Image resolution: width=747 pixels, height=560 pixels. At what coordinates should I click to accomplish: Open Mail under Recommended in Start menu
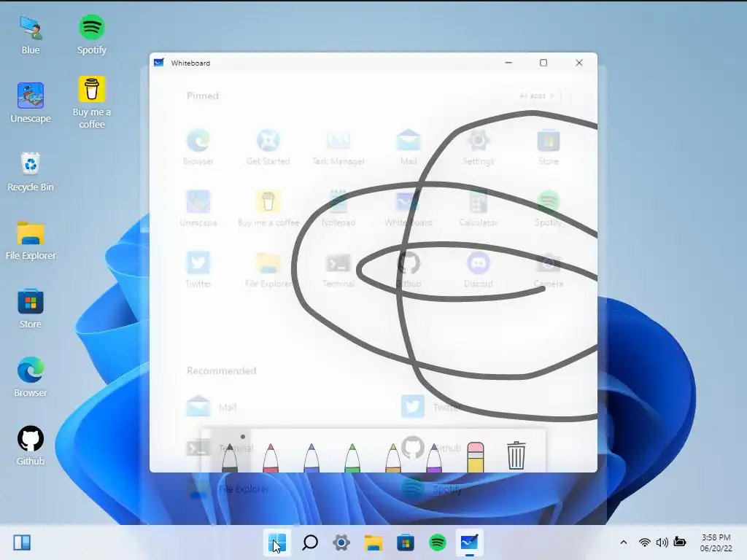(212, 406)
